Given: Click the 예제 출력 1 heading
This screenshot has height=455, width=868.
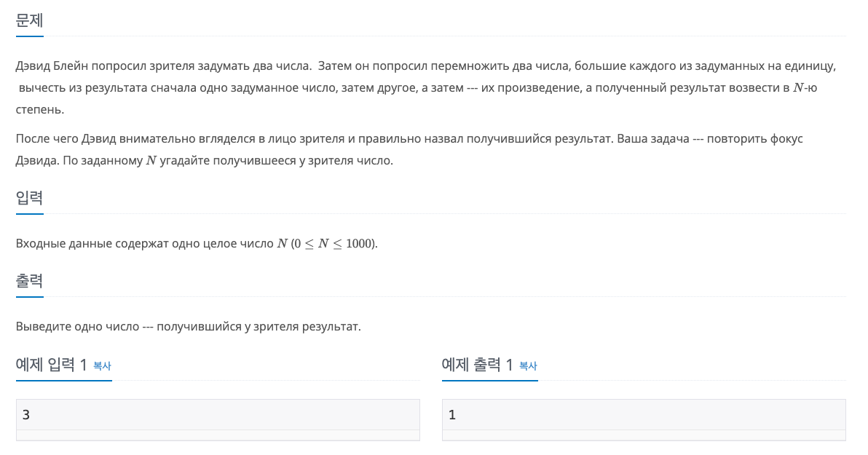Looking at the screenshot, I should coord(477,365).
